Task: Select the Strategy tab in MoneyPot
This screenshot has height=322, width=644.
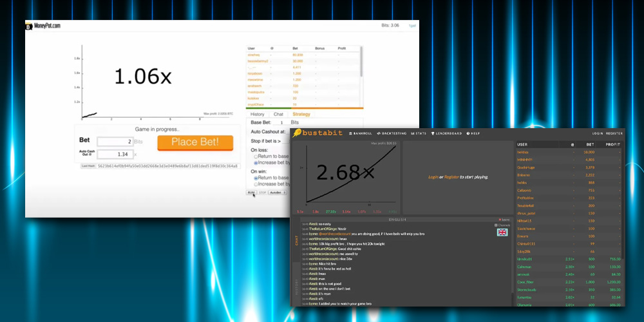Action: (301, 114)
